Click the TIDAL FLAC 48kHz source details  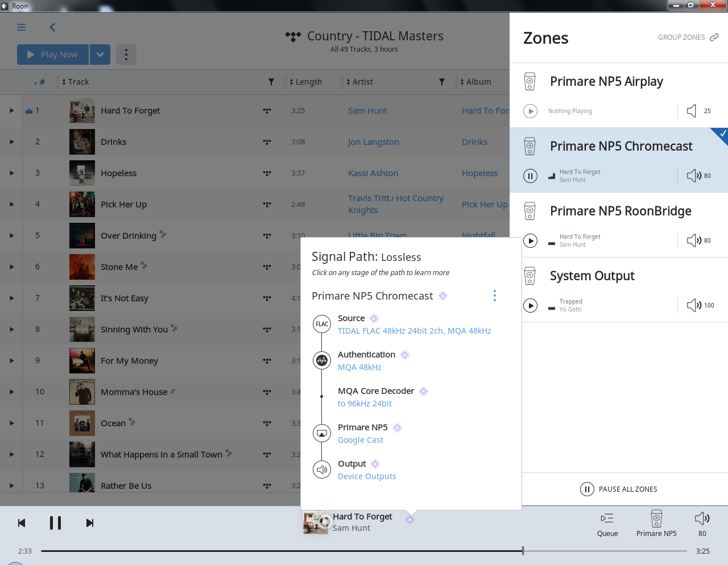pos(415,331)
